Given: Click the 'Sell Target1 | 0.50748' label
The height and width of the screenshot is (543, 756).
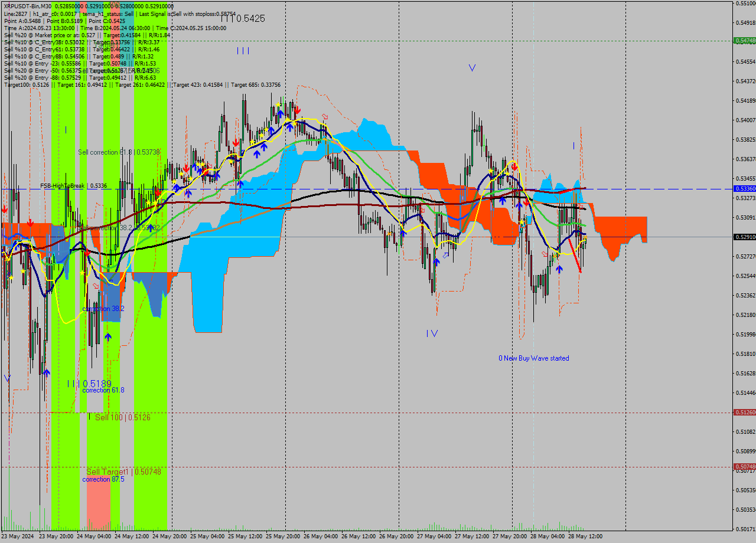Looking at the screenshot, I should pyautogui.click(x=123, y=472).
